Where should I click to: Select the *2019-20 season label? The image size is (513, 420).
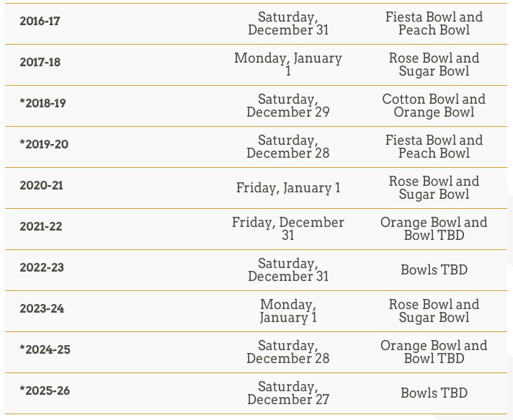(x=44, y=144)
